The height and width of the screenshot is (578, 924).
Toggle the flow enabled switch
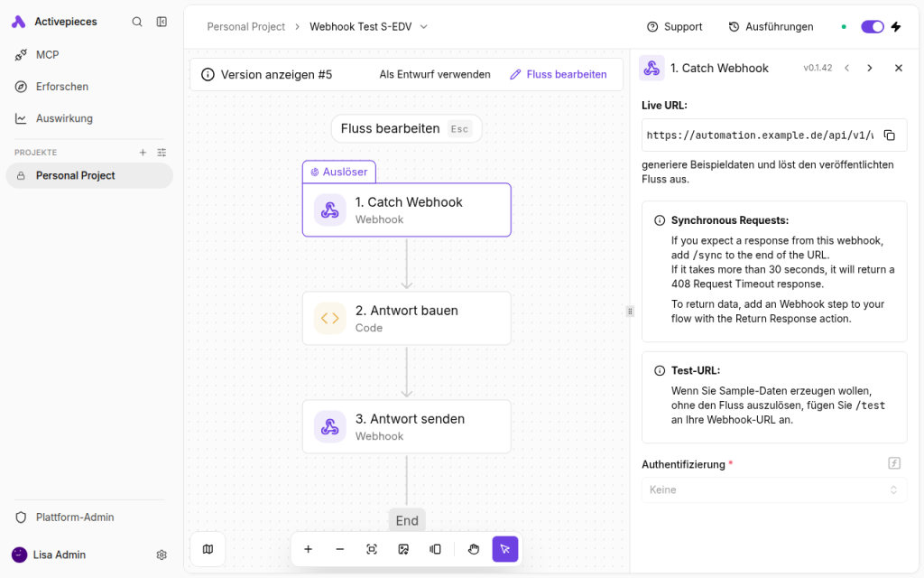click(873, 26)
